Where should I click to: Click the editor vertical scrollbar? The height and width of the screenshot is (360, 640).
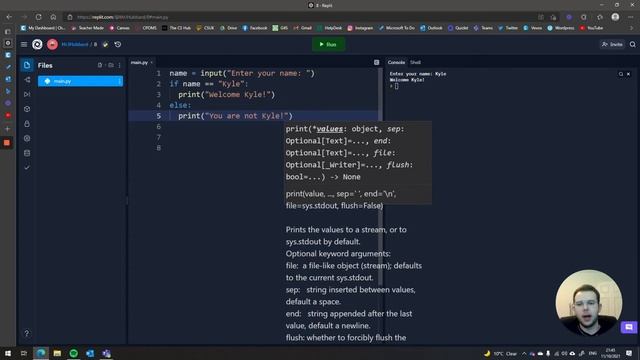click(380, 176)
